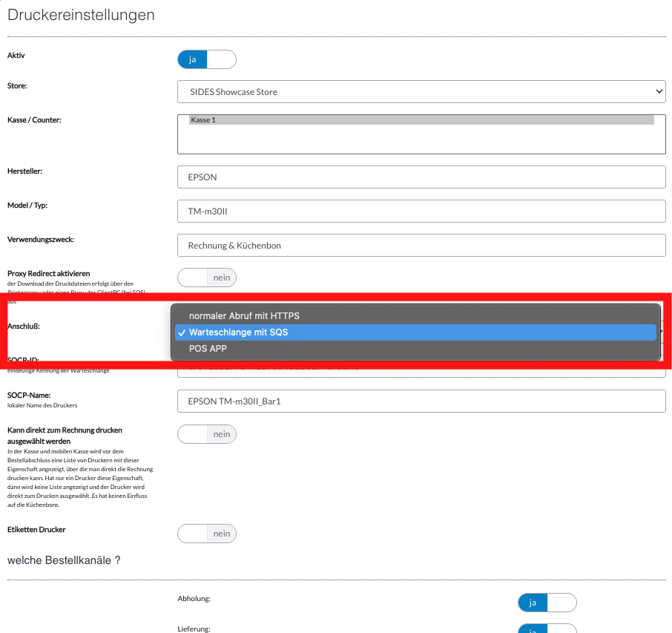Enable 'Kann direkt zum Rechnung drucken' toggle

coord(206,434)
